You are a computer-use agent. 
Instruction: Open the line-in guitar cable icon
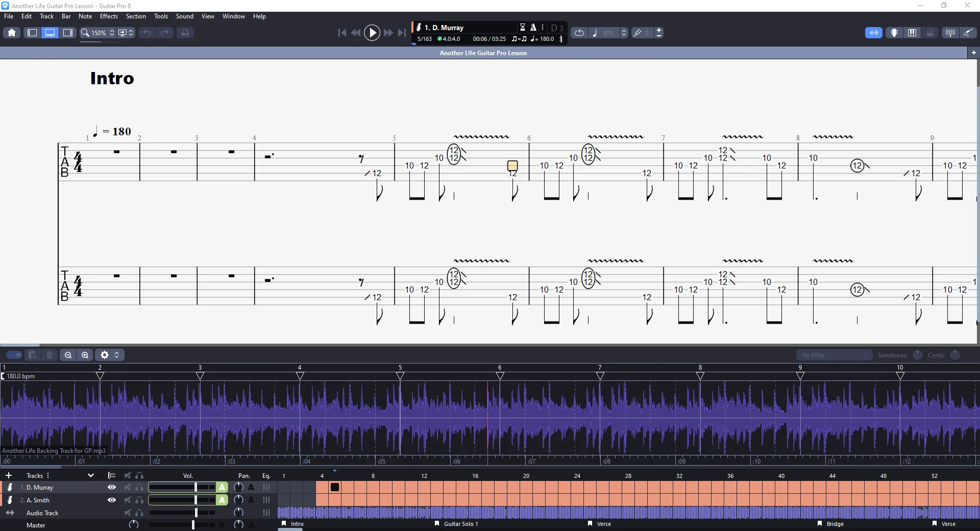(968, 33)
